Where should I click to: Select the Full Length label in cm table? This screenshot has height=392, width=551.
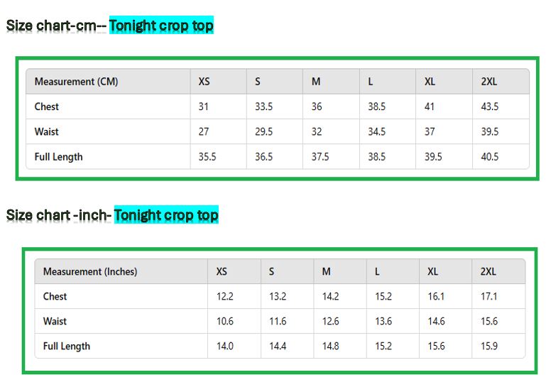pos(58,157)
